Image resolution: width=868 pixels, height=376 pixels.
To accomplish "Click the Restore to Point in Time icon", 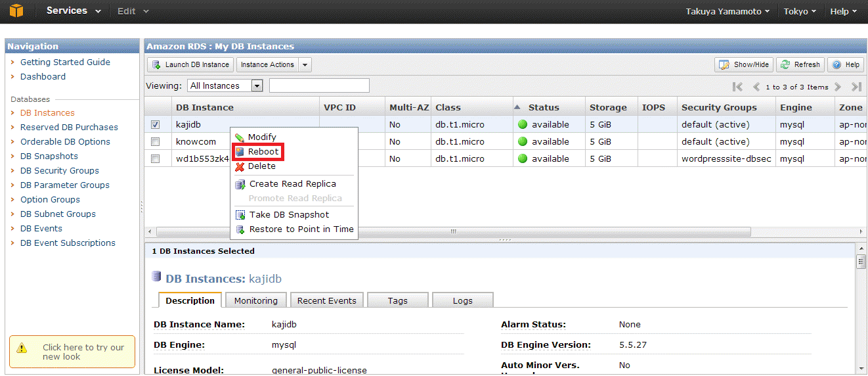I will (x=240, y=229).
